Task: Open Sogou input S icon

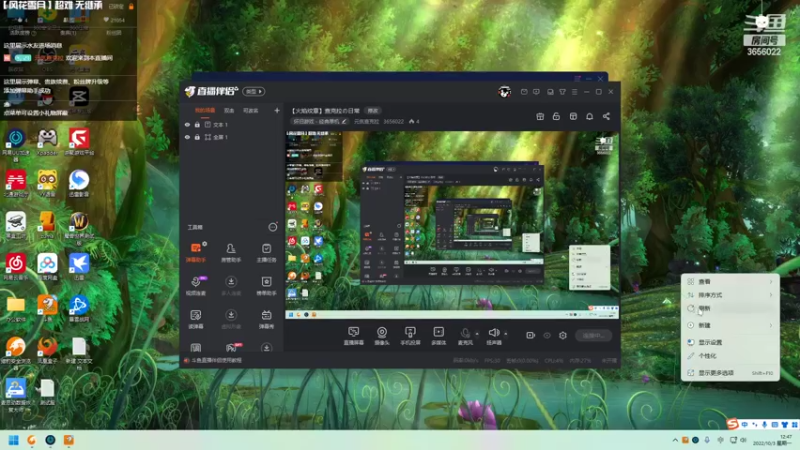Action: pos(732,424)
